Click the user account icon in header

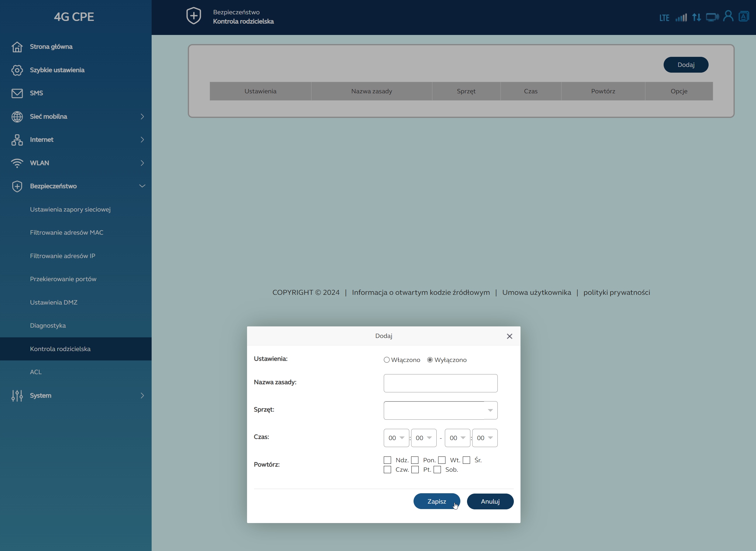728,16
